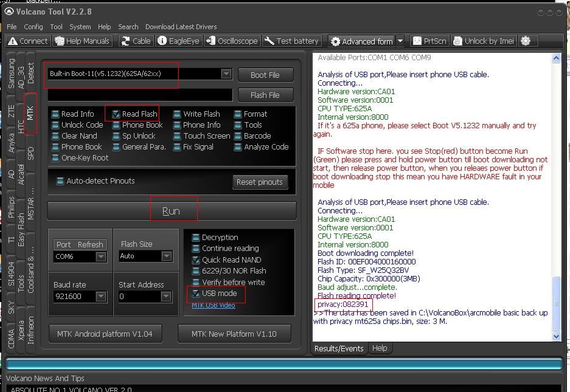Open the System menu

point(80,27)
